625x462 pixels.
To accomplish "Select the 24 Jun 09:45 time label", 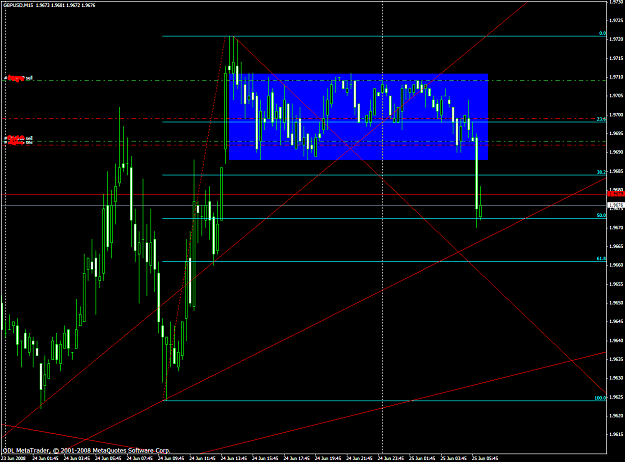I will click(x=171, y=458).
